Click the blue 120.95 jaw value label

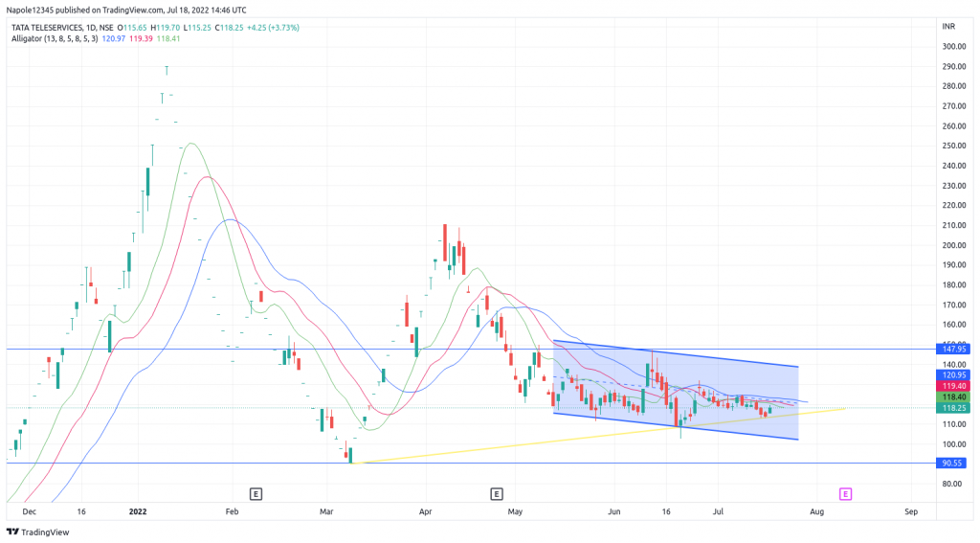pos(953,374)
